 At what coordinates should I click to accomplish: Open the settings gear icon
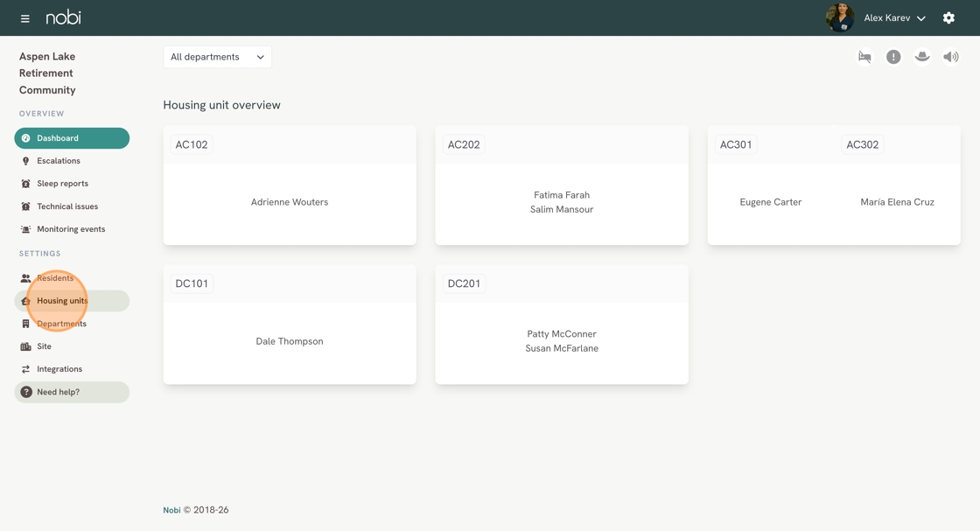click(948, 18)
